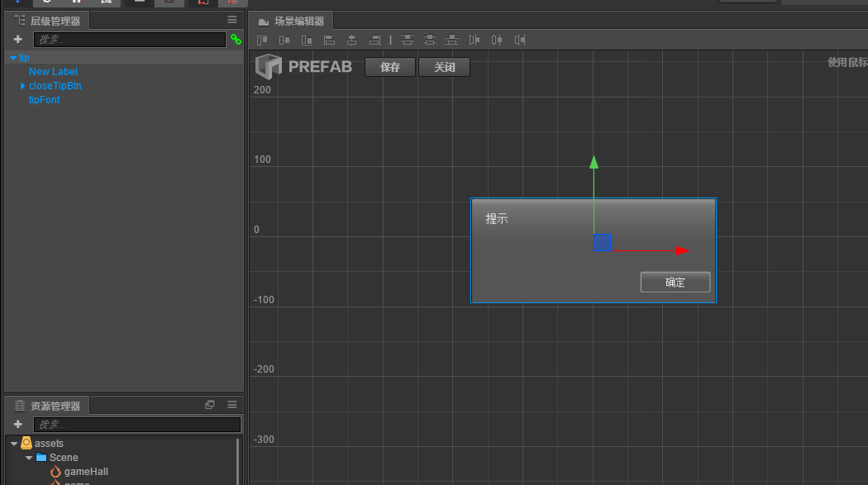Switch to the 资源管理器 tab
The width and height of the screenshot is (868, 485).
pyautogui.click(x=48, y=406)
